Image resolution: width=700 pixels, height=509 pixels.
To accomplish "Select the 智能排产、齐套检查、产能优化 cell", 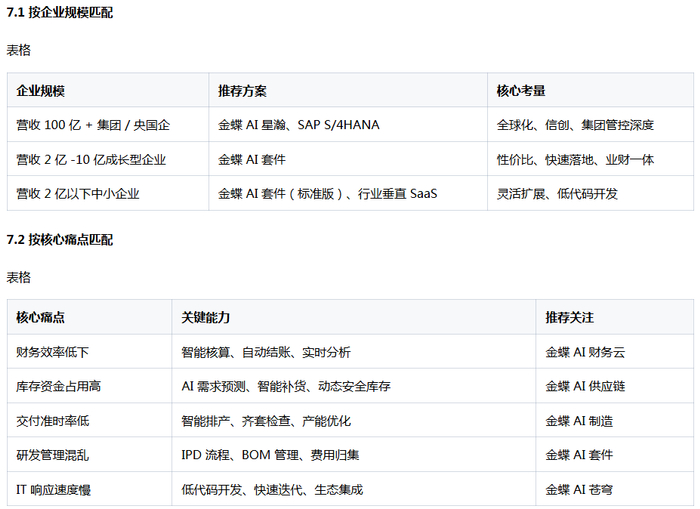I will point(354,421).
